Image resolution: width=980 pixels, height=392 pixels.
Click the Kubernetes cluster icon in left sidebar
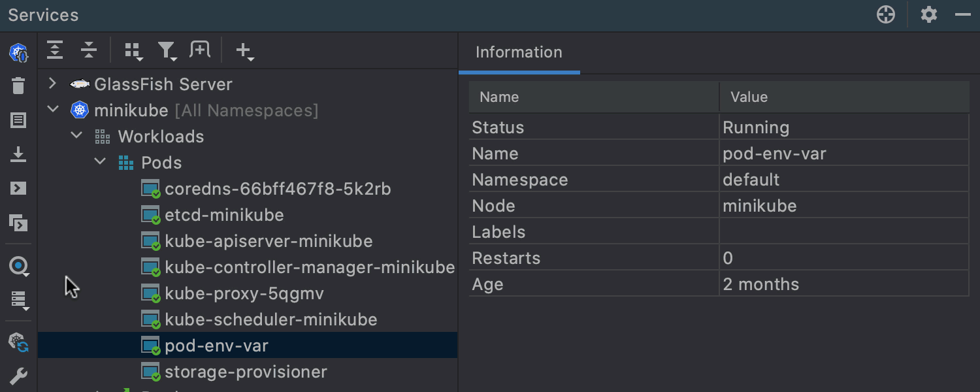coord(18,52)
